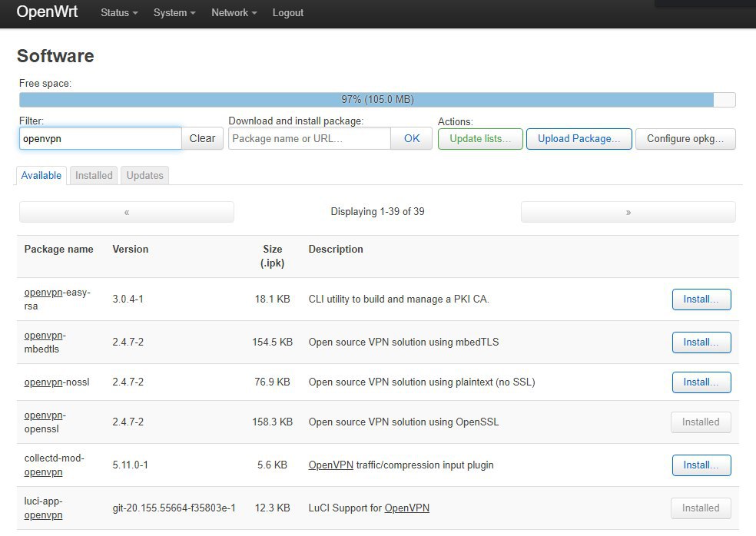Click the 76.9 KB size cell

[x=273, y=382]
